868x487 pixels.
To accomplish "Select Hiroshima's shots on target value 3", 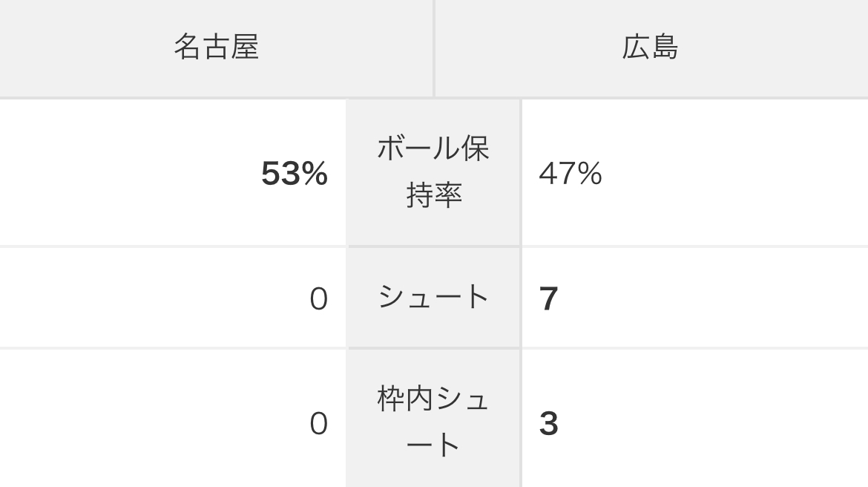I will pos(548,424).
